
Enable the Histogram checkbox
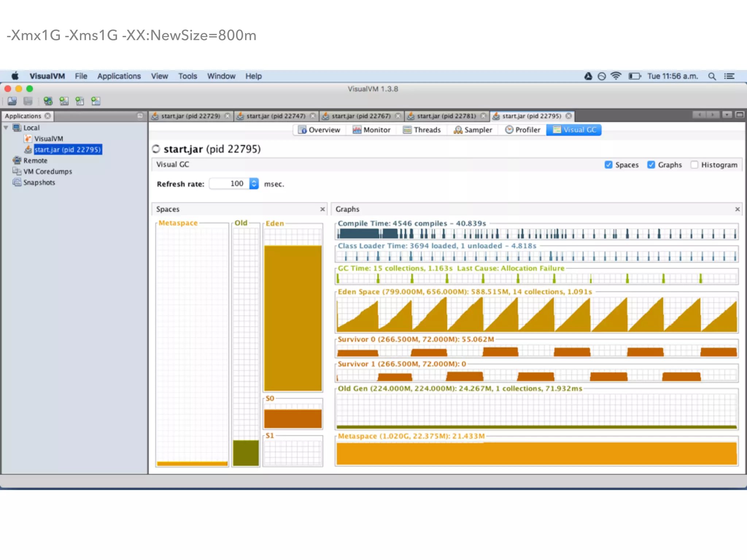694,165
